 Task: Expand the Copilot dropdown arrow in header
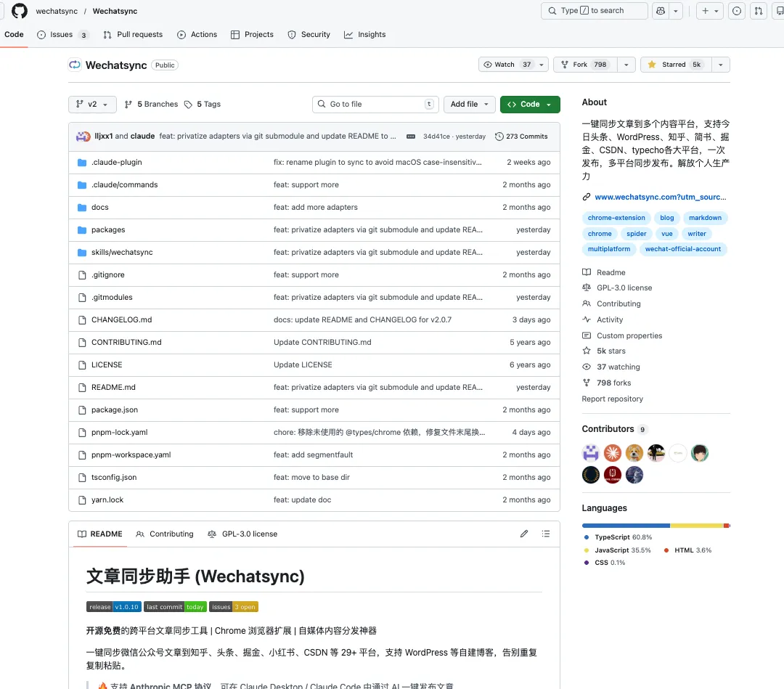pyautogui.click(x=676, y=10)
